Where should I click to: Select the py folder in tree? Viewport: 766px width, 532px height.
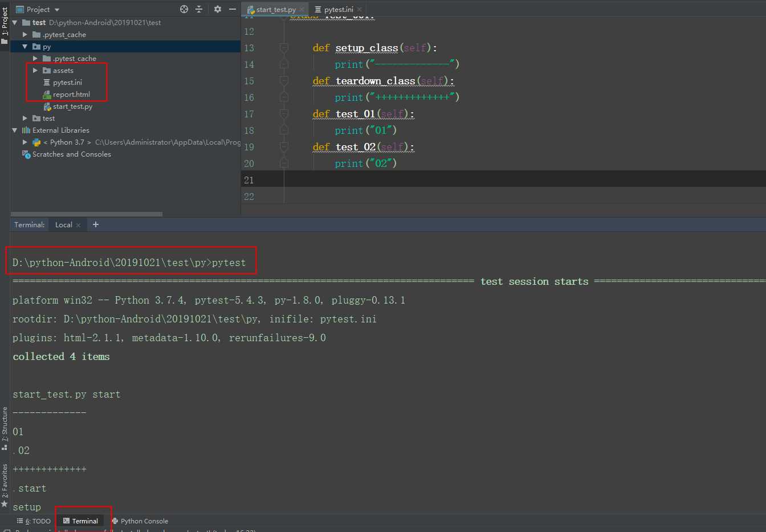(125, 47)
